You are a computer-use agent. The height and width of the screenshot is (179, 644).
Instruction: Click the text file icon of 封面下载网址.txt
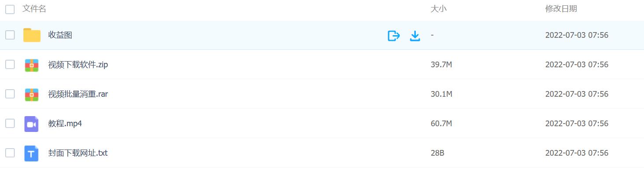pyautogui.click(x=32, y=153)
